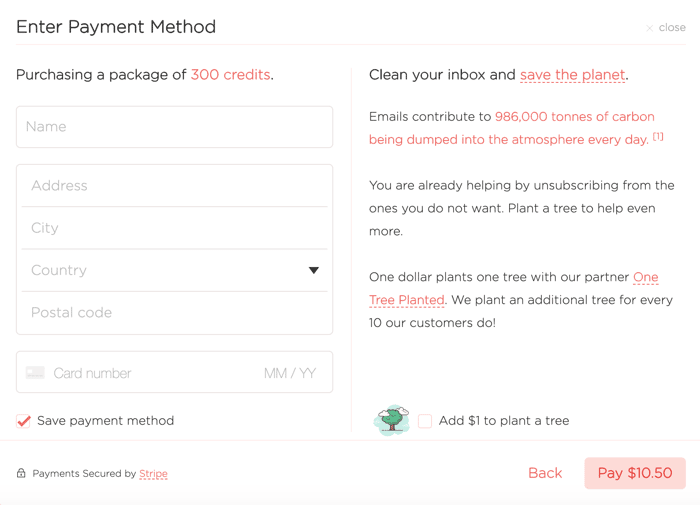Uncheck Save payment method checkbox
Image resolution: width=700 pixels, height=505 pixels.
(x=23, y=421)
